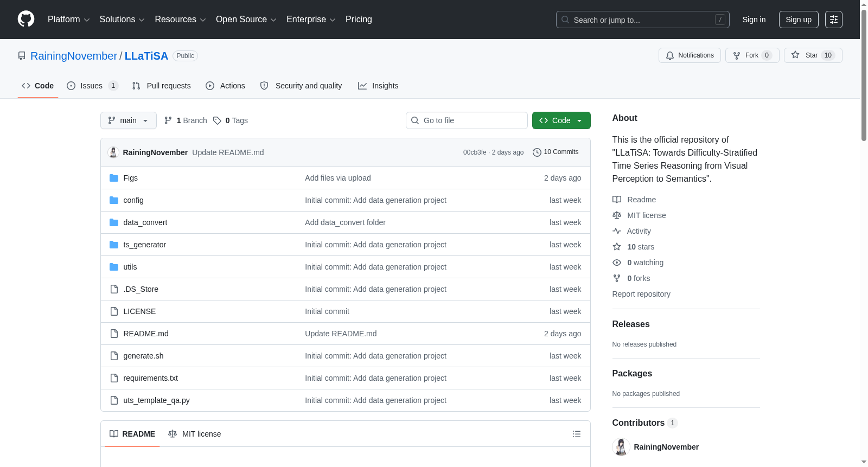The height and width of the screenshot is (467, 868).
Task: Open the main branch dropdown
Action: pyautogui.click(x=129, y=120)
